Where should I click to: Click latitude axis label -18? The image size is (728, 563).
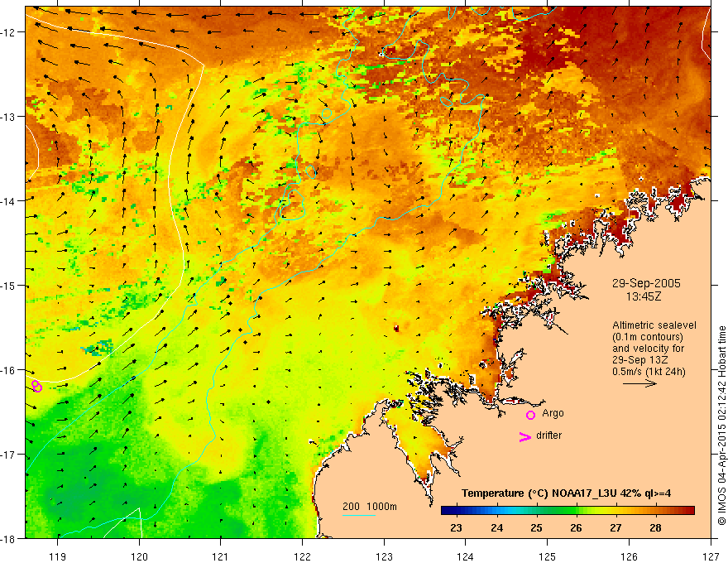click(9, 538)
